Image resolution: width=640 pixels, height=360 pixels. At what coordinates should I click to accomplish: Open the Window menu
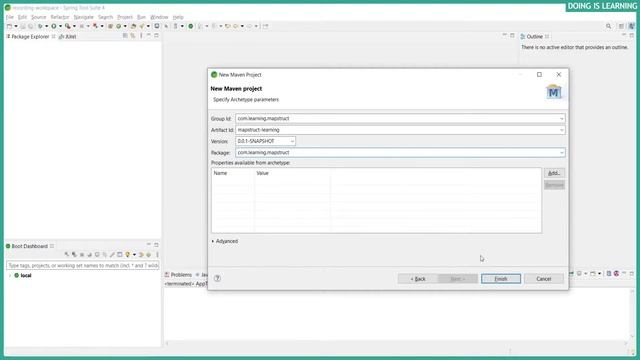159,17
